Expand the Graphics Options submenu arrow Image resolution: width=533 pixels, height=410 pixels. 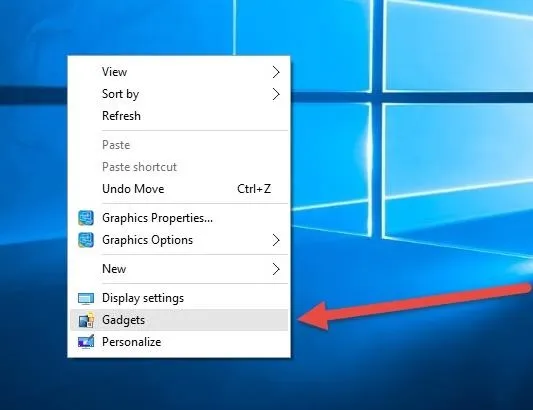(x=276, y=240)
